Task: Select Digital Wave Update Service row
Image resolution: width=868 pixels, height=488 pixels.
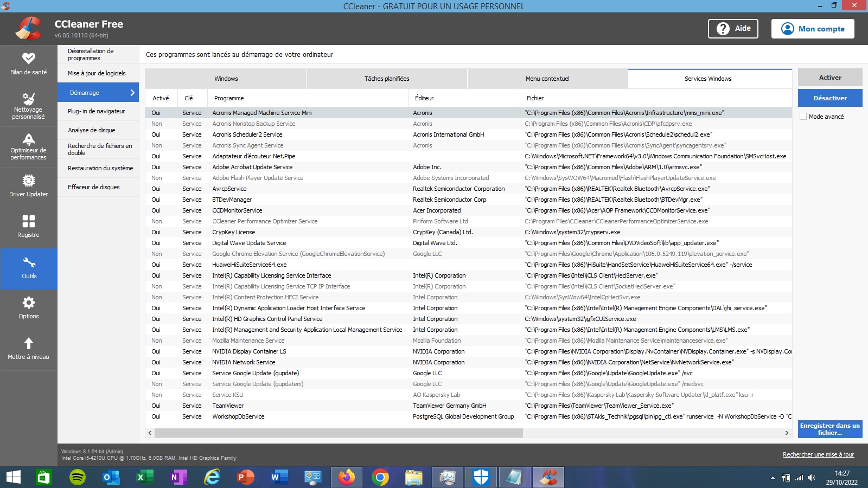Action: (x=469, y=243)
